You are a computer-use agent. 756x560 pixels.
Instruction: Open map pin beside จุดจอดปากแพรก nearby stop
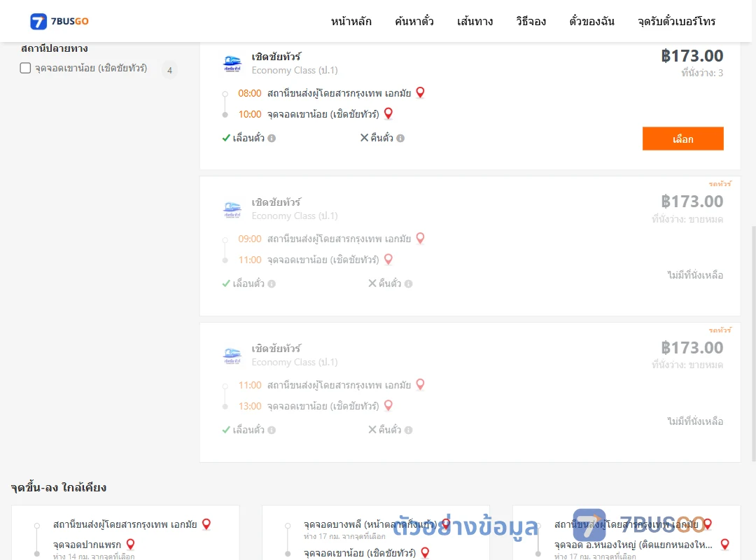point(130,545)
